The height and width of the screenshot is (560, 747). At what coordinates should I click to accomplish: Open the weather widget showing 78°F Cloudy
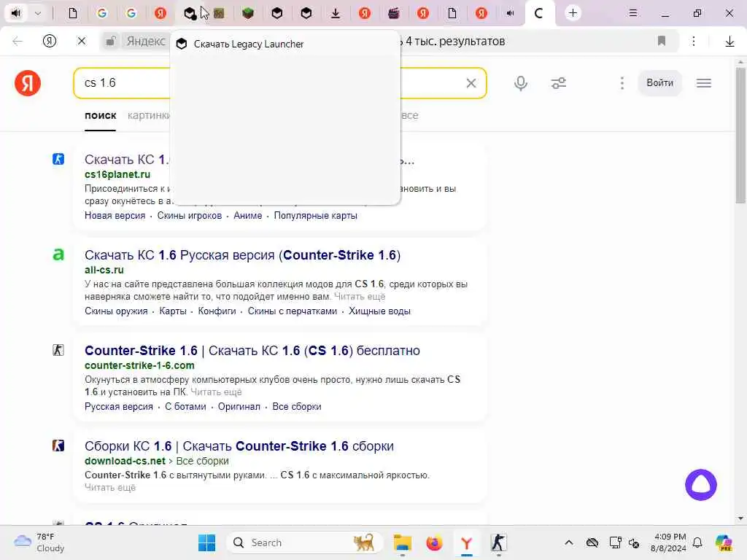[x=39, y=542]
